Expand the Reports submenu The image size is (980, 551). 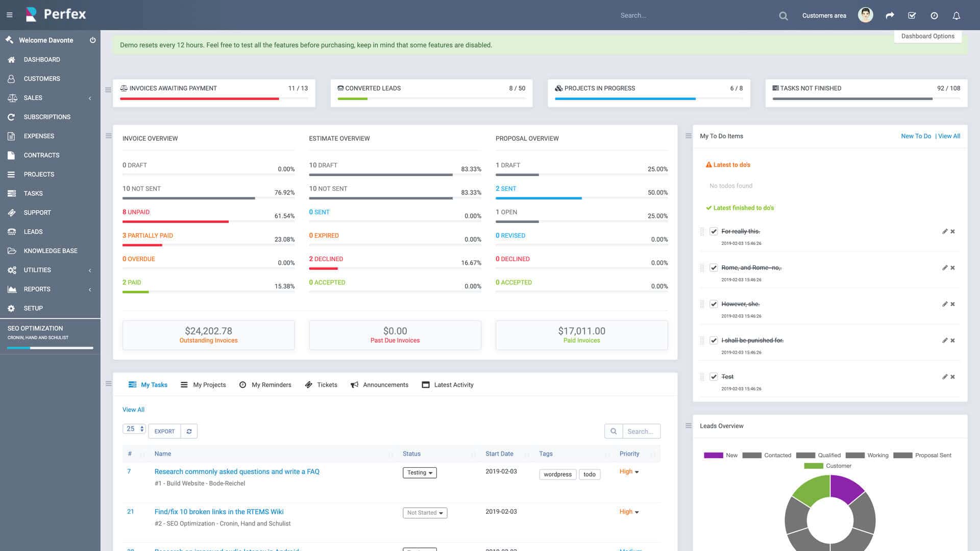point(90,289)
